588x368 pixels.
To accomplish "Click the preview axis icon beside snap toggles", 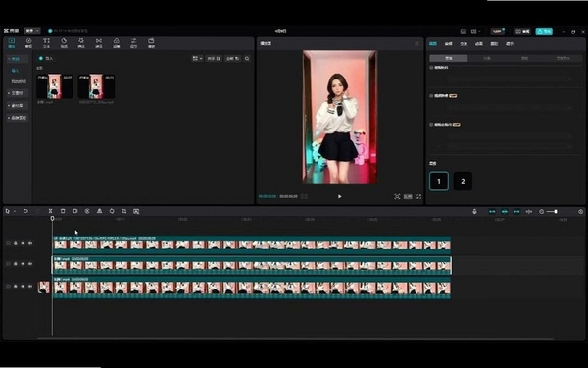I will (x=529, y=211).
